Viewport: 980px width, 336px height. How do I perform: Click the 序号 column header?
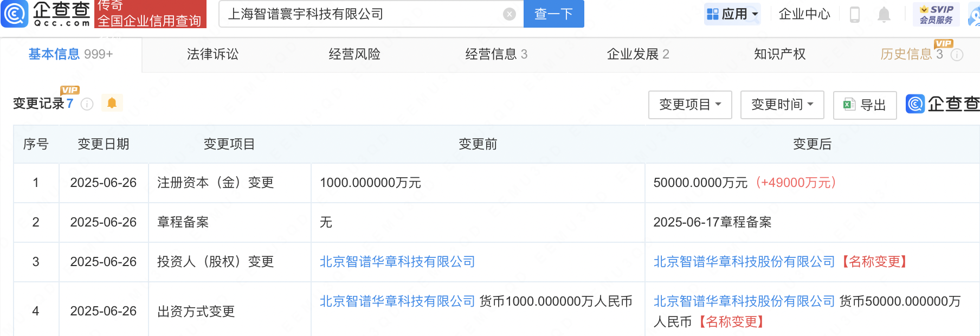(x=36, y=144)
